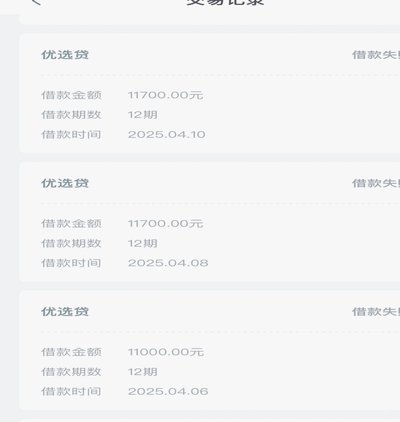The width and height of the screenshot is (400, 422).
Task: Click 12期 in the 2025.04.08 record
Action: point(143,243)
